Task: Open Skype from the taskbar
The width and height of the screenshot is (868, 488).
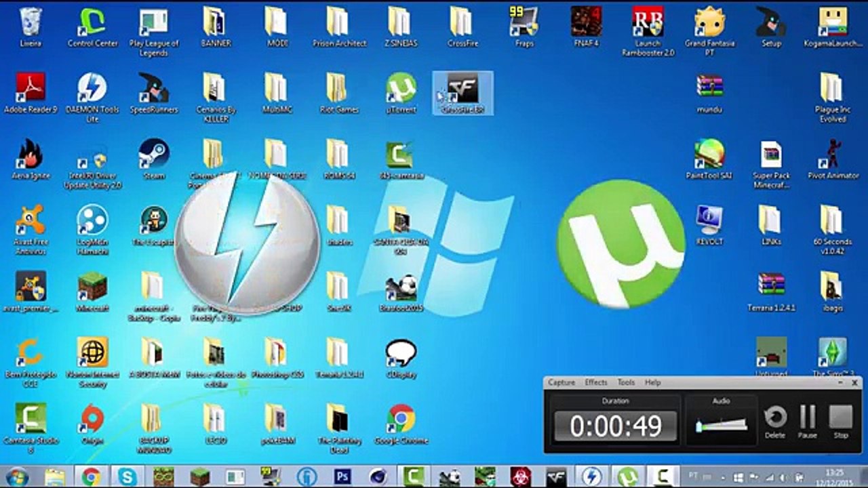Action: (x=127, y=477)
